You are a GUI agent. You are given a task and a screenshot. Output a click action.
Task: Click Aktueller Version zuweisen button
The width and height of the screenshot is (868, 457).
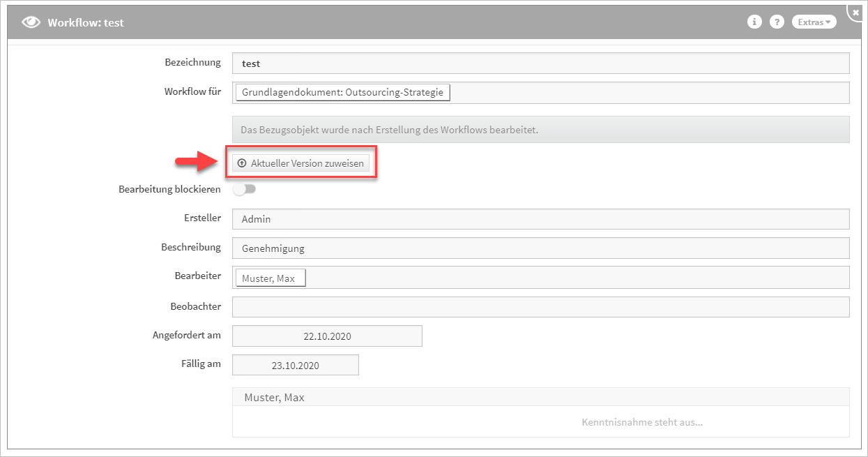point(300,163)
